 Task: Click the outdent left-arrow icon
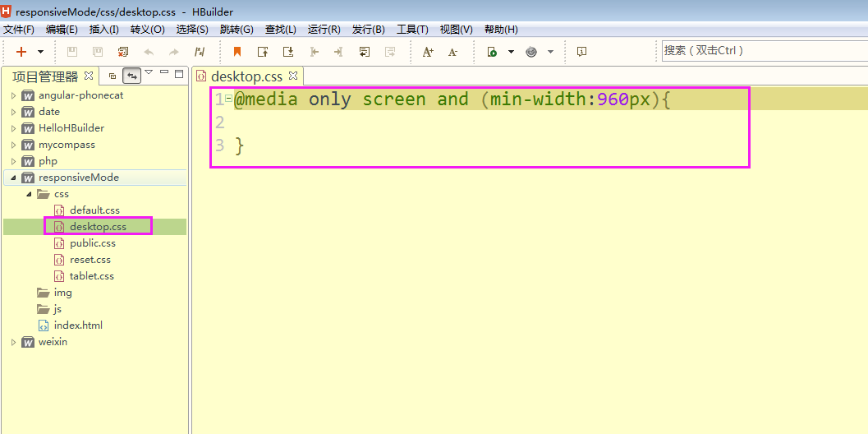314,52
